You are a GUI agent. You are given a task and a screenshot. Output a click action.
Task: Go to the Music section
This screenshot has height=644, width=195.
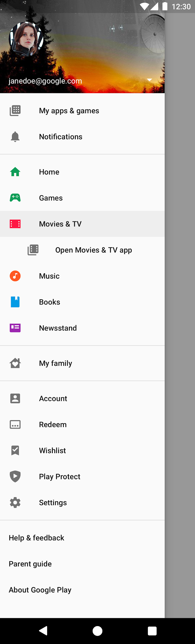(x=82, y=276)
